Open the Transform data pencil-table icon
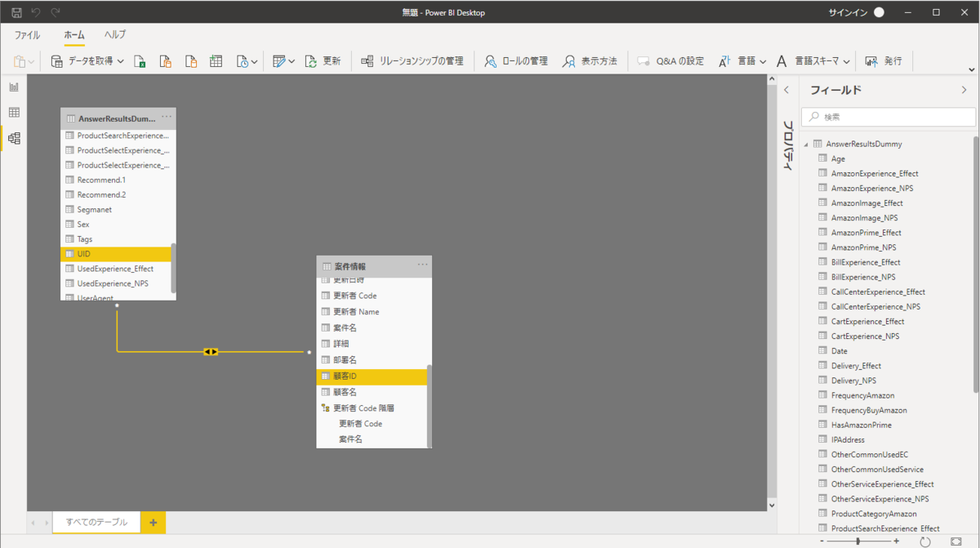980x548 pixels. [x=283, y=61]
